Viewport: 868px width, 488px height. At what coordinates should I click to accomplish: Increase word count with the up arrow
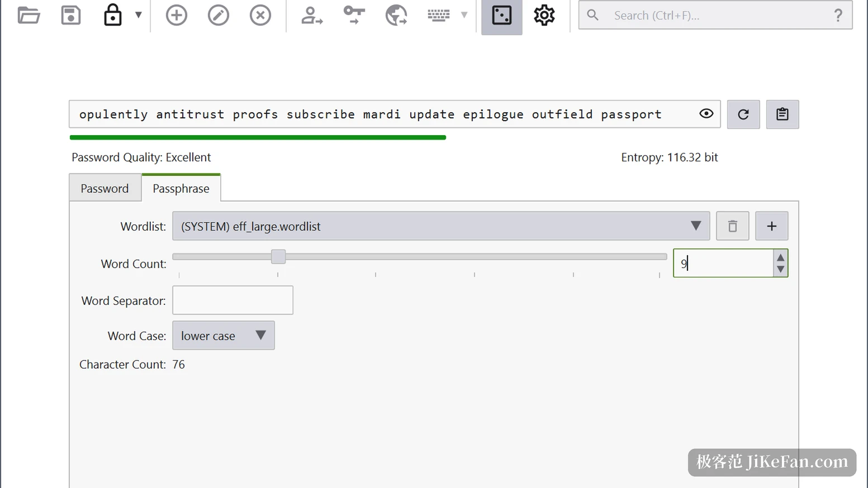781,257
